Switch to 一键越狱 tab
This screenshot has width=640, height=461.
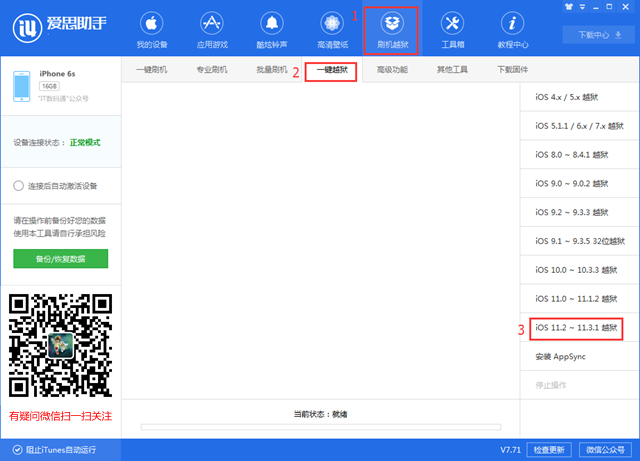(331, 70)
